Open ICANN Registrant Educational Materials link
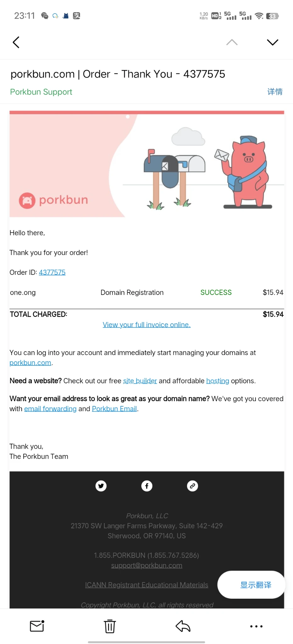 click(x=147, y=585)
